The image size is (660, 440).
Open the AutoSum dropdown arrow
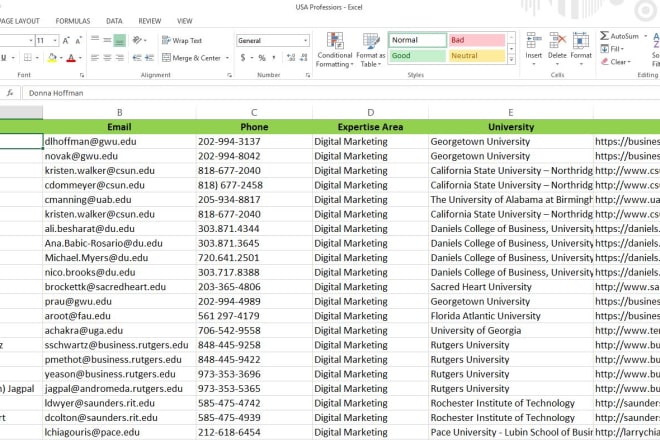point(645,36)
